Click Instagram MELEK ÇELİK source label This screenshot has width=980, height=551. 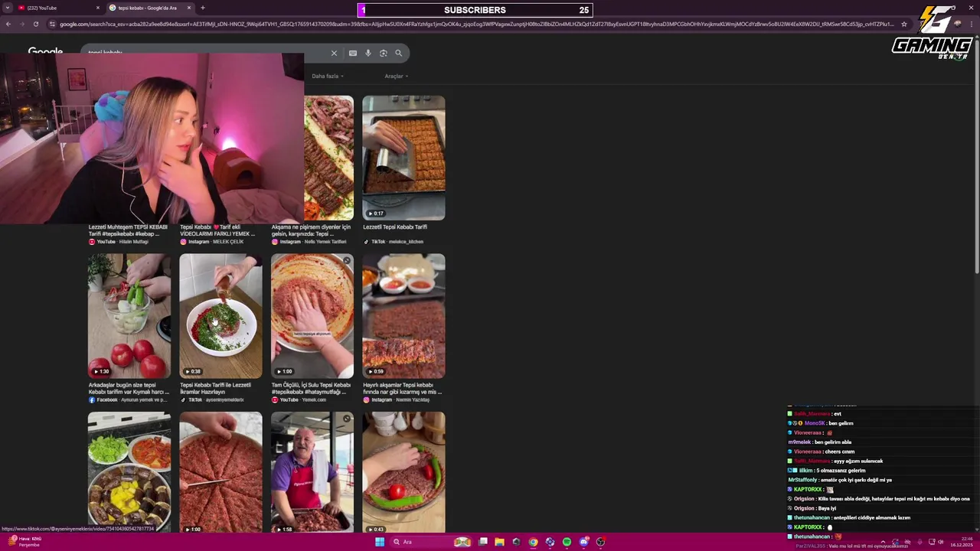click(x=212, y=242)
